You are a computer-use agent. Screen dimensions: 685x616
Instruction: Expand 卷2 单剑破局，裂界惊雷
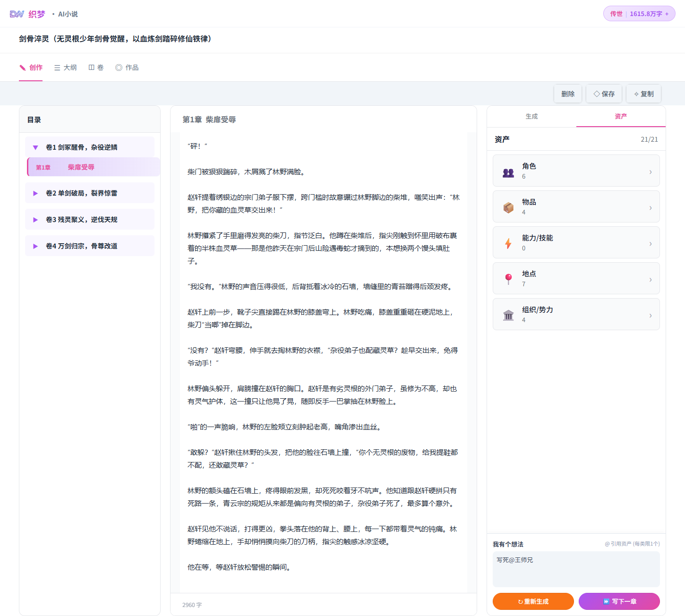[35, 193]
